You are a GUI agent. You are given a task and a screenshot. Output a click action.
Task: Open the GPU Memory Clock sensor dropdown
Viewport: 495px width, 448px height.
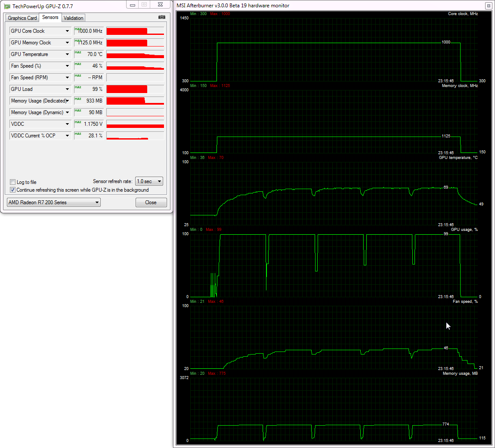click(x=67, y=43)
